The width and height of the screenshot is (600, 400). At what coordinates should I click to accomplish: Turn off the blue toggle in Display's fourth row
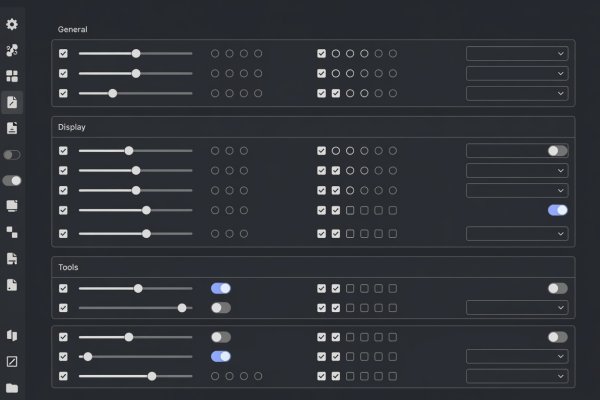pyautogui.click(x=558, y=210)
